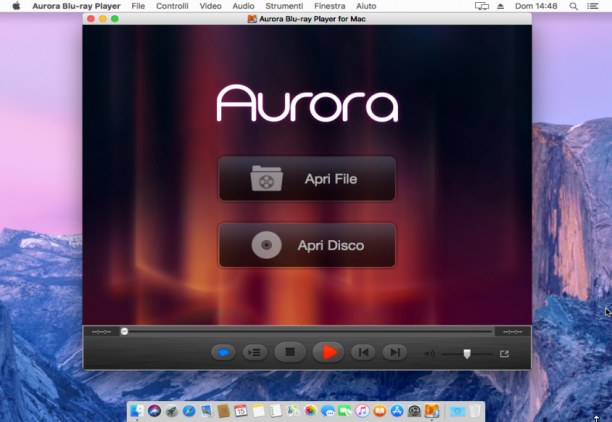The image size is (612, 422).
Task: Click the blue speech bubble share button
Action: [x=223, y=353]
